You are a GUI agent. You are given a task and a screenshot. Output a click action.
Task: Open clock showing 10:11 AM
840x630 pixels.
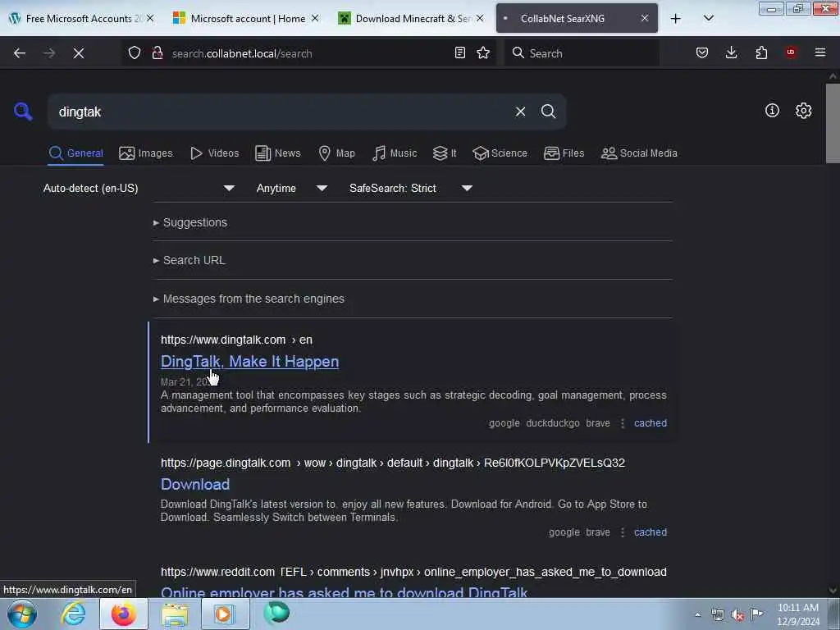pyautogui.click(x=797, y=614)
